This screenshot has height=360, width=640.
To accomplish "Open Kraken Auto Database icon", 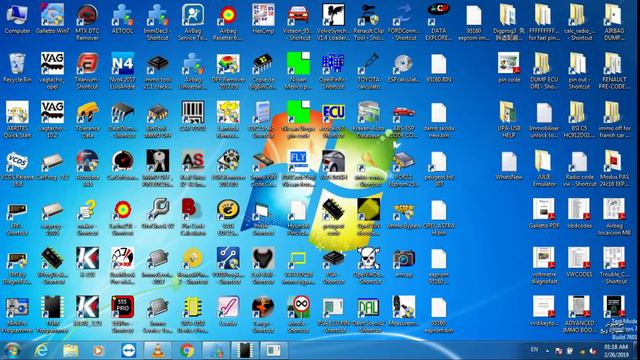I will tap(368, 119).
